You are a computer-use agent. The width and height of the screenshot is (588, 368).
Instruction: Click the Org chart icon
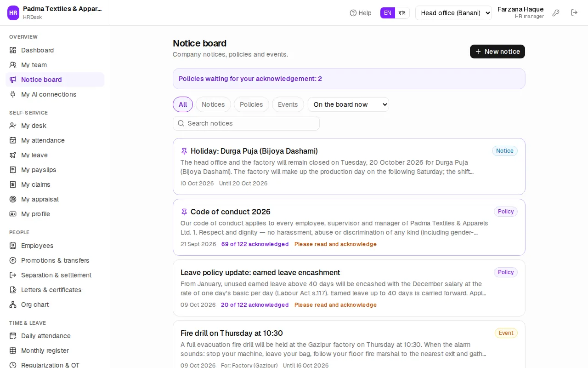(x=13, y=305)
